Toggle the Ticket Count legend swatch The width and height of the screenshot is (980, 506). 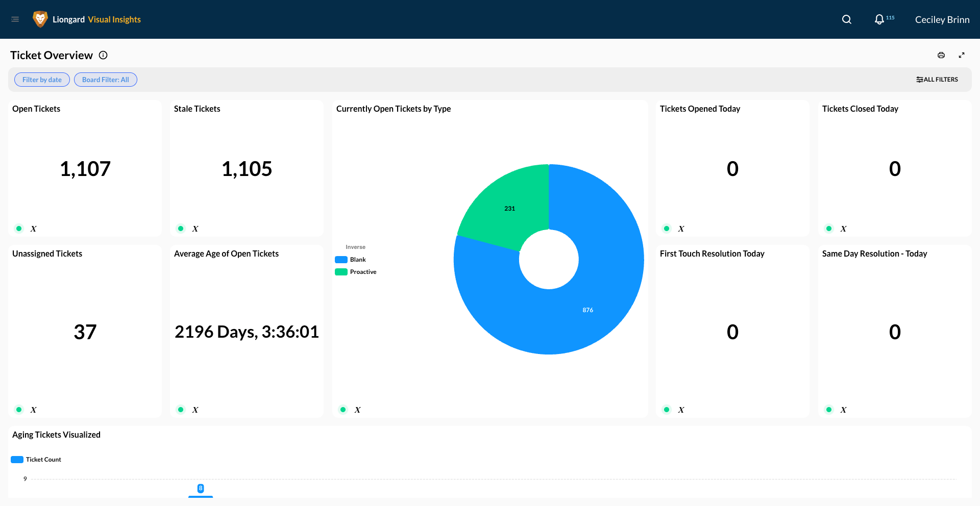(x=17, y=460)
